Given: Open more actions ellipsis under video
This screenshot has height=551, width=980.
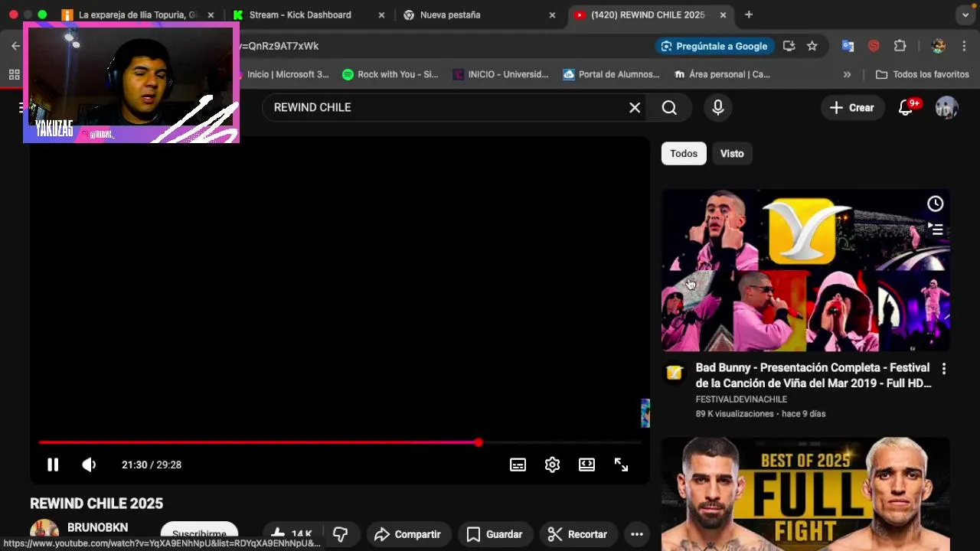Looking at the screenshot, I should point(636,534).
